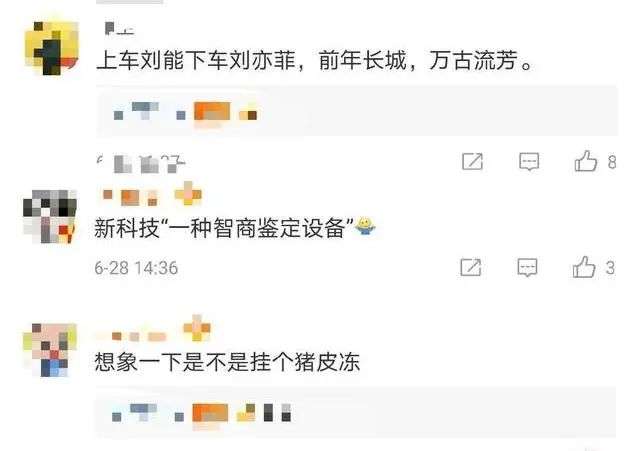Tap the like count 3
640x451 pixels.
coord(610,268)
